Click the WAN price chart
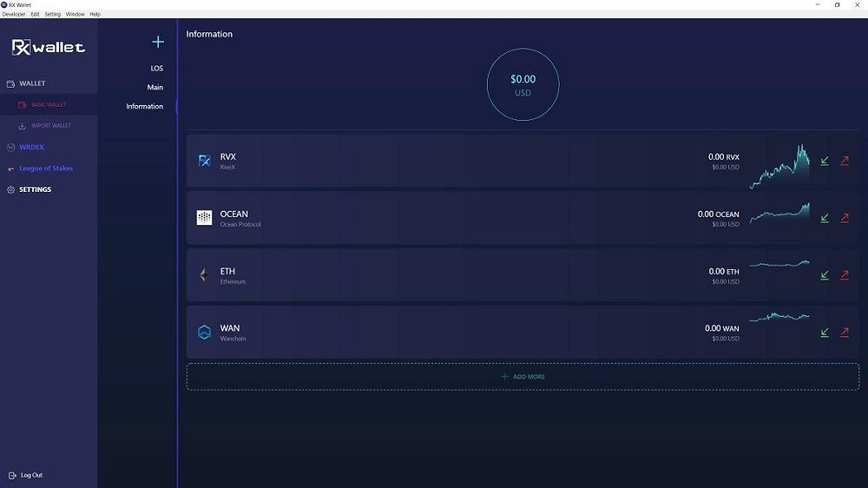The height and width of the screenshot is (488, 868). 780,317
